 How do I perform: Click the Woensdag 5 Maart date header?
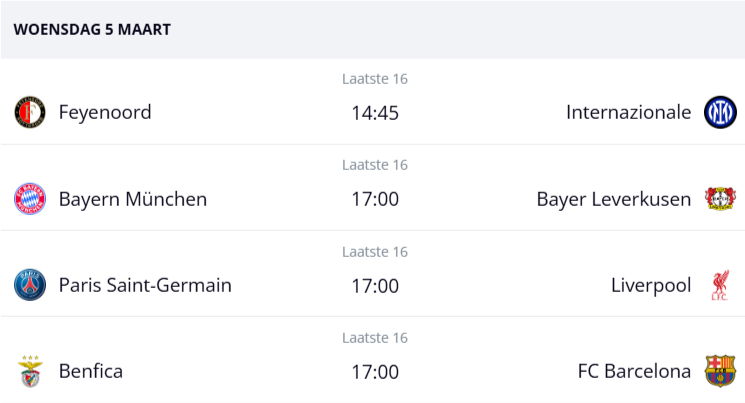tap(92, 30)
